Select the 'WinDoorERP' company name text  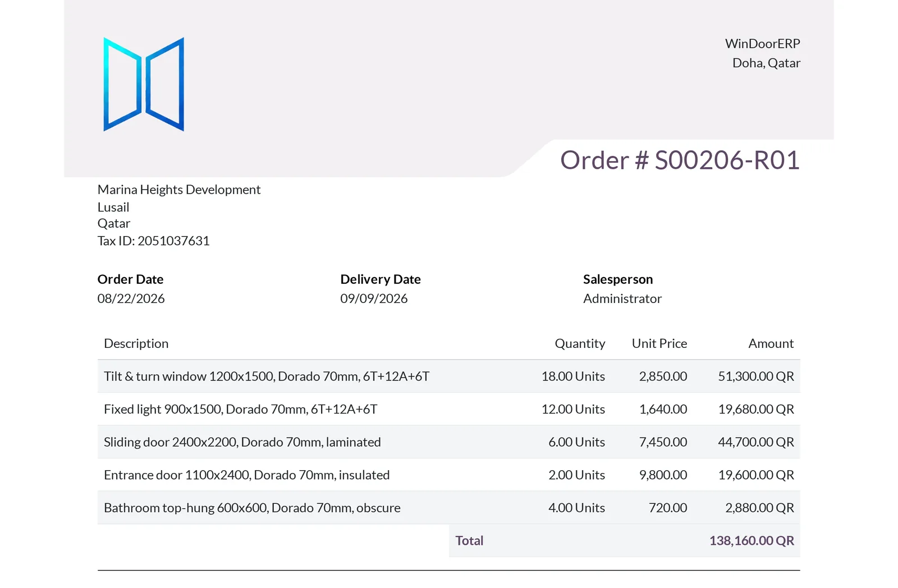(x=762, y=44)
